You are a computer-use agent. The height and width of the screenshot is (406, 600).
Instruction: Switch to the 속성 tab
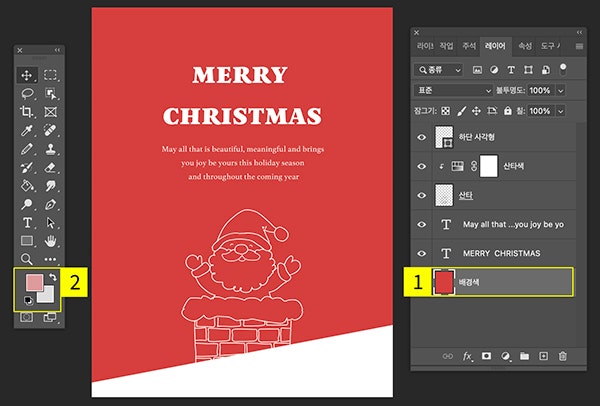[525, 46]
